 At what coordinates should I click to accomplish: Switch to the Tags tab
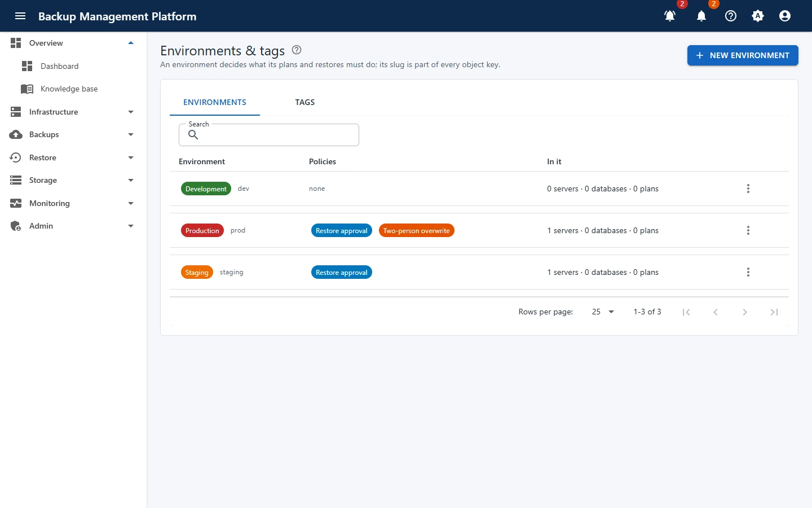tap(305, 102)
